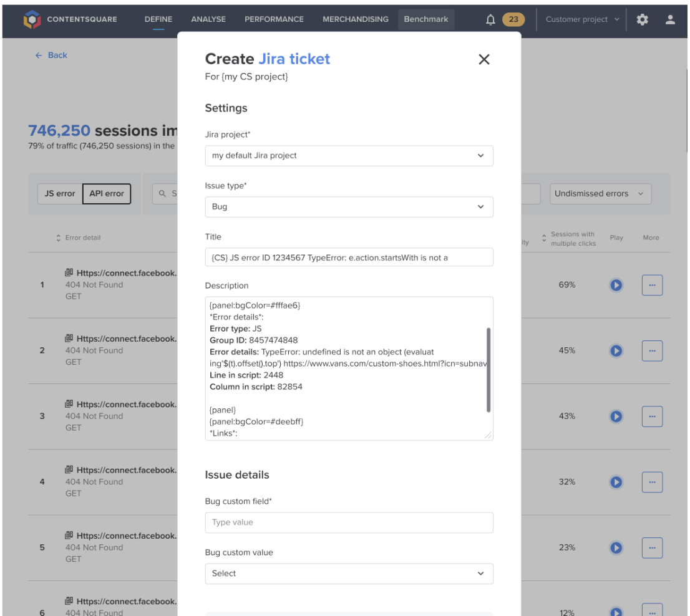Expand the Jira project dropdown

pos(349,156)
